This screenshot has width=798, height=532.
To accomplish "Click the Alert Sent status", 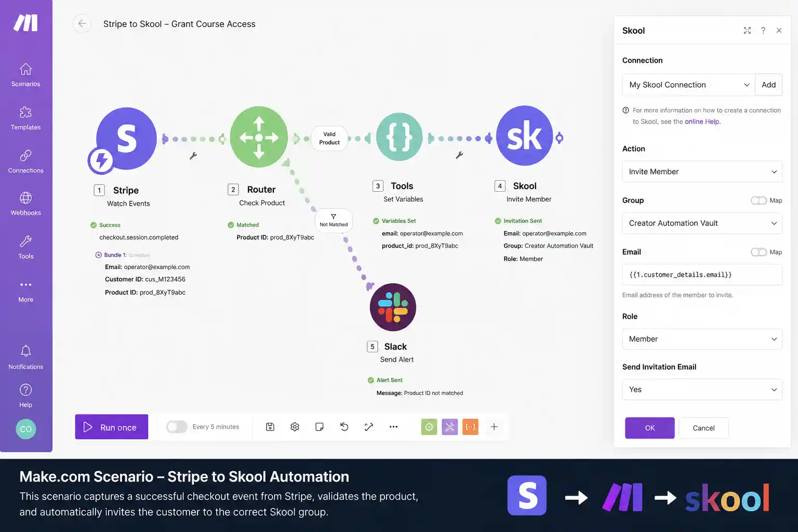I will 385,380.
